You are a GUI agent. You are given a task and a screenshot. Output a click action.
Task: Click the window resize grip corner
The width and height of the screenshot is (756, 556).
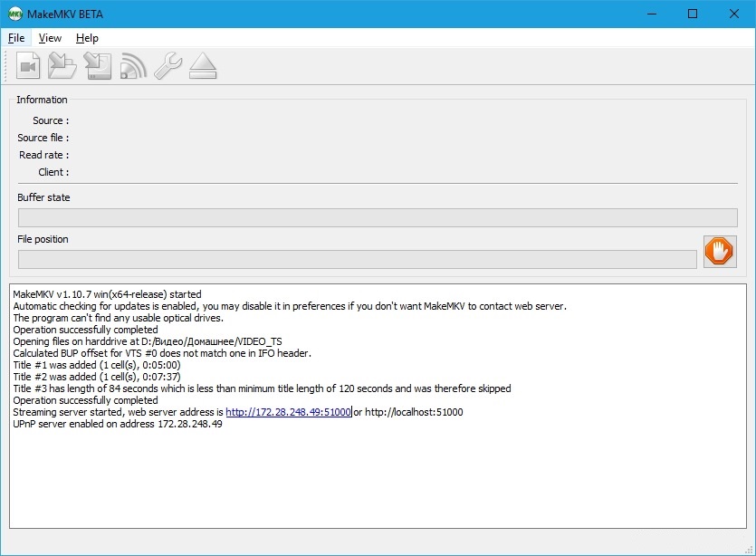[749, 550]
